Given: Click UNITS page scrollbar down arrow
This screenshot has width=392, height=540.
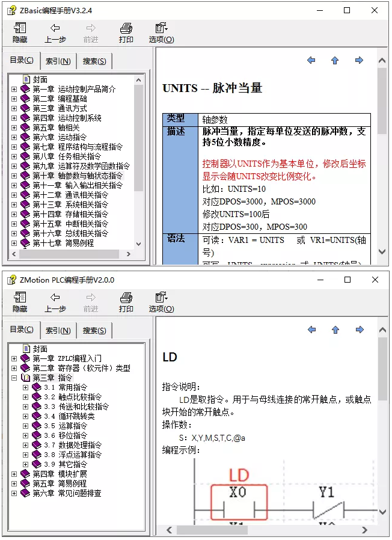Looking at the screenshot, I should pos(382,251).
